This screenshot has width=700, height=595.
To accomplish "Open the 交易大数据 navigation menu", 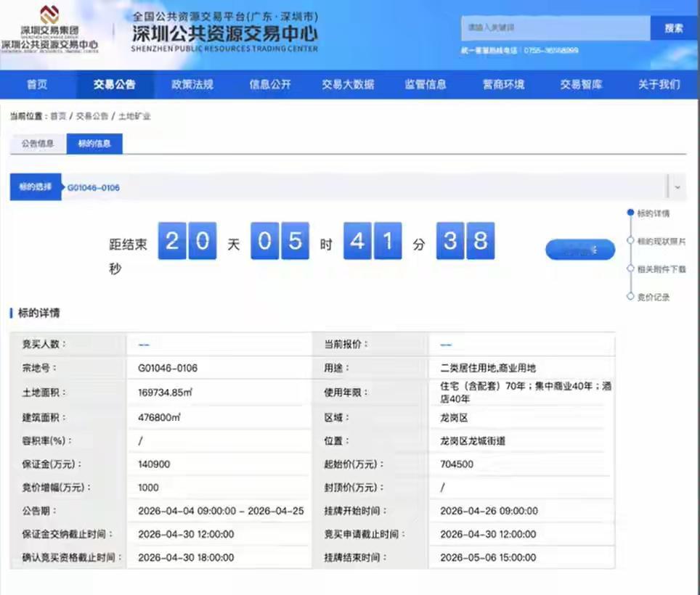I will tap(347, 84).
